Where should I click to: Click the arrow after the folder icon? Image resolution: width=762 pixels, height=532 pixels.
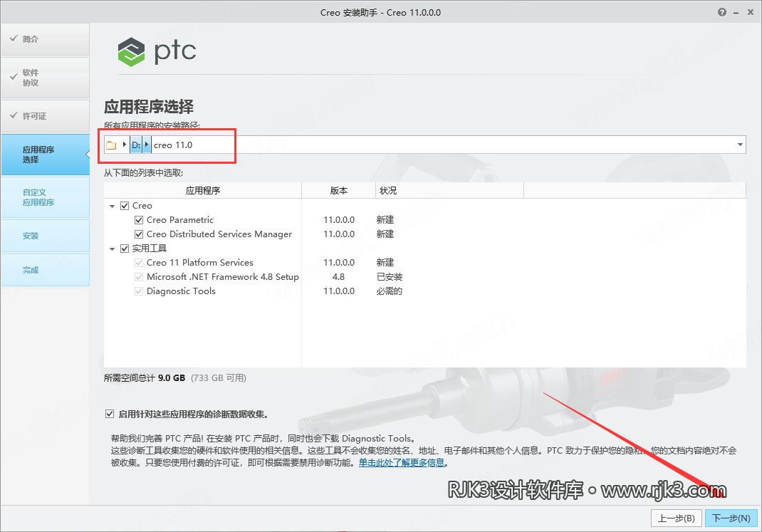pos(125,145)
